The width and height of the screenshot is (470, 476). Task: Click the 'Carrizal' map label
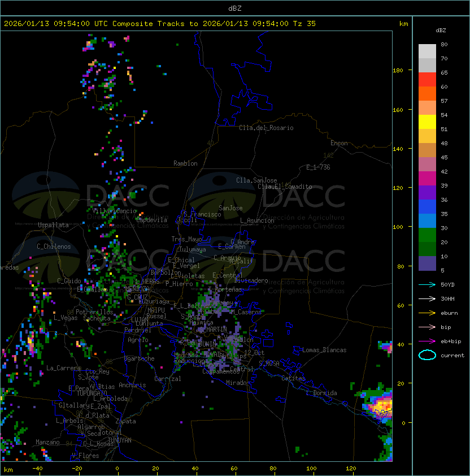(167, 379)
